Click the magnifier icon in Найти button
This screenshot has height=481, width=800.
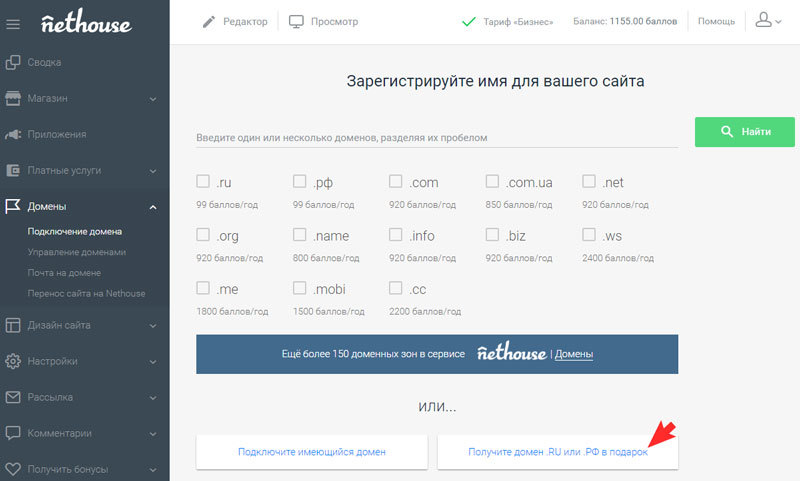tap(727, 132)
